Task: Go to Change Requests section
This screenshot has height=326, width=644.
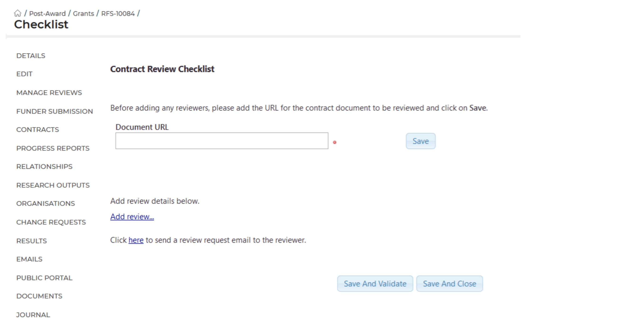Action: (x=51, y=222)
